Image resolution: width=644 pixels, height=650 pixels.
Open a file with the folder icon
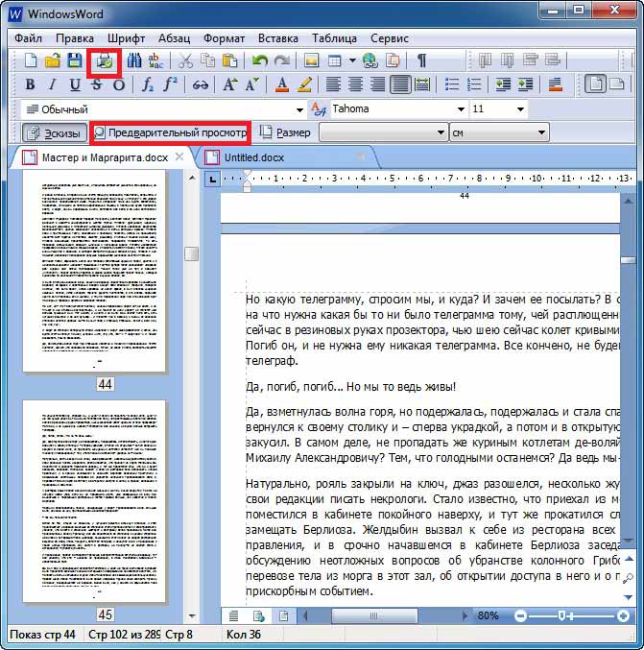coord(53,60)
